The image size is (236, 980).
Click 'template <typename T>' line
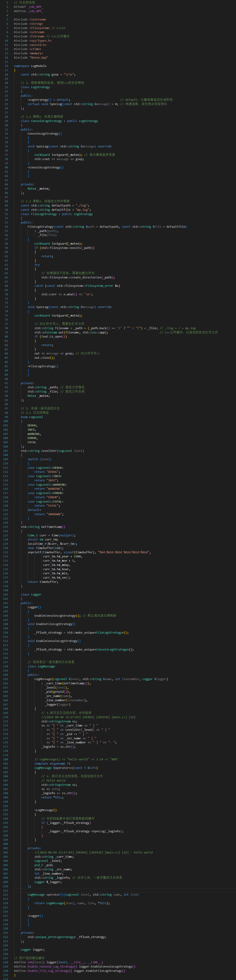[x=53, y=764]
